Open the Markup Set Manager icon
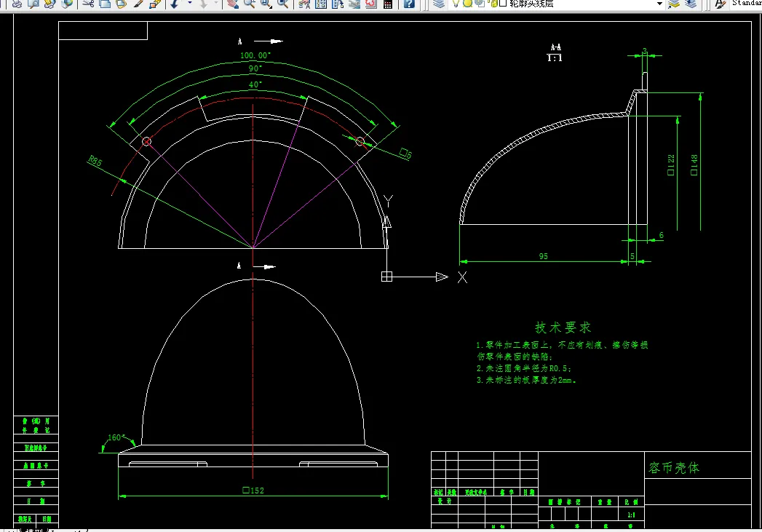This screenshot has width=762, height=532. click(x=371, y=4)
